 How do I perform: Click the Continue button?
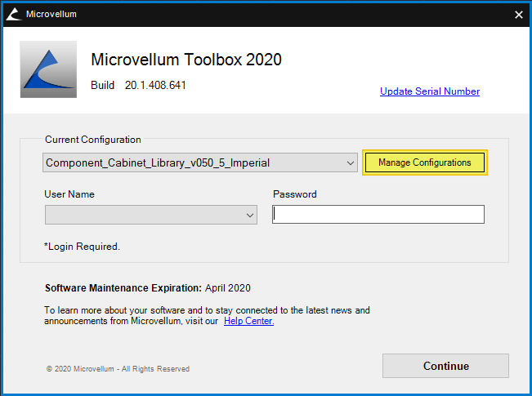[445, 366]
